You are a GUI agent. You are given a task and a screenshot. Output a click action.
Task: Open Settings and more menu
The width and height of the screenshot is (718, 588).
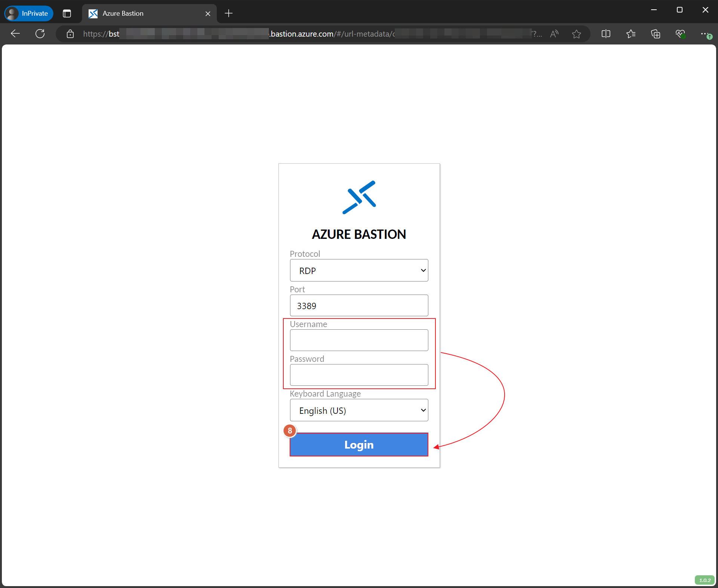705,34
